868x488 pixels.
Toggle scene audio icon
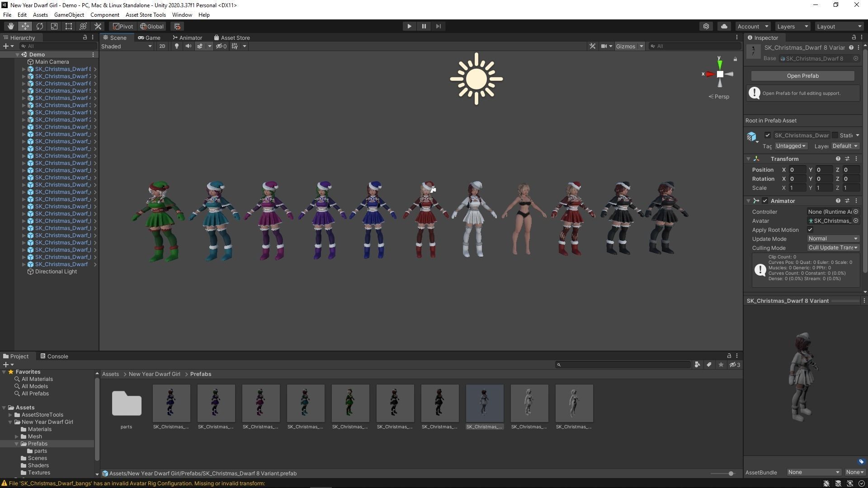point(188,46)
